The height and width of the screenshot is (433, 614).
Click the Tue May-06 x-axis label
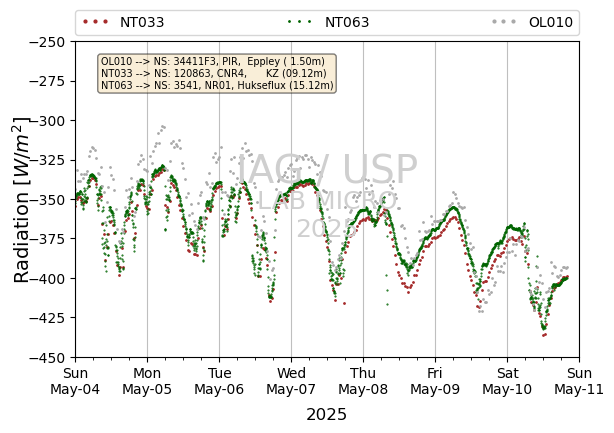[219, 381]
